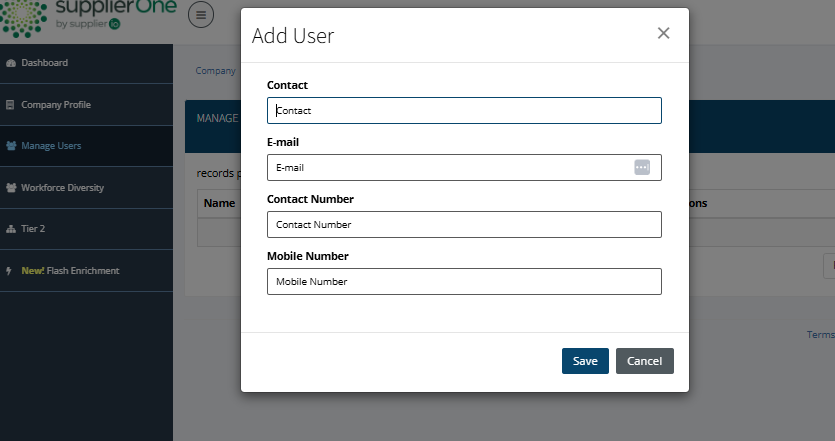The image size is (835, 441).
Task: Click the Company Profile building icon
Action: (x=11, y=105)
